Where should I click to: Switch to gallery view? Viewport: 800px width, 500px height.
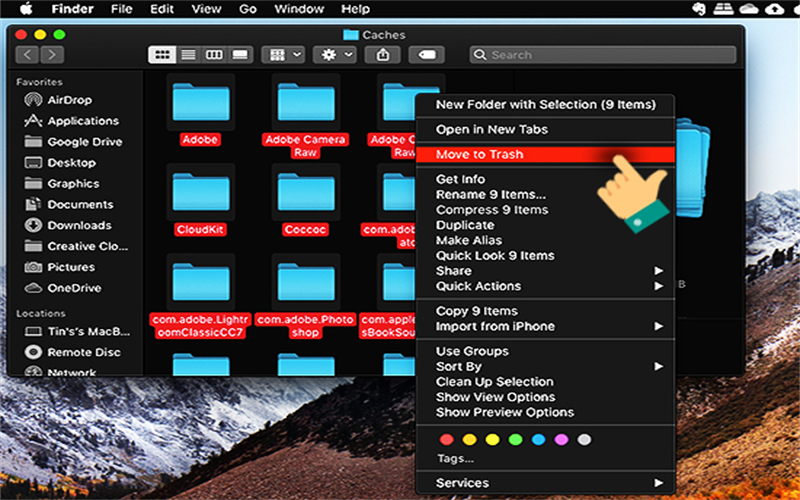pos(240,55)
